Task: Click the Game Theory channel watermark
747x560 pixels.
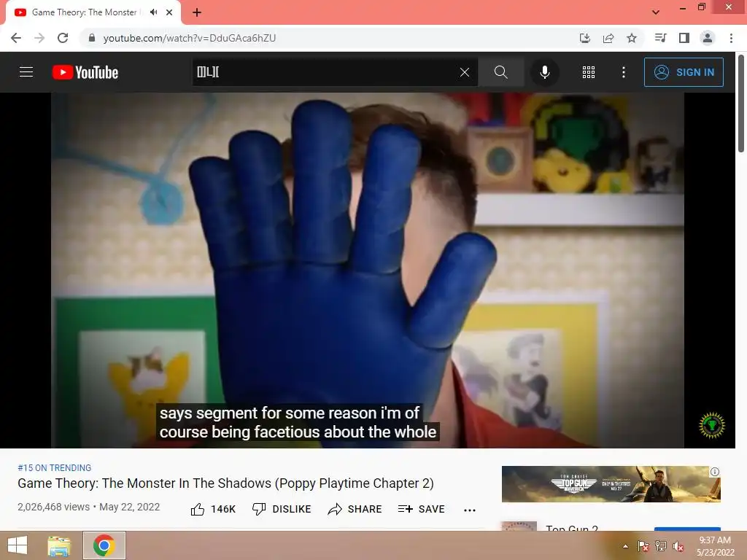Action: coord(712,425)
